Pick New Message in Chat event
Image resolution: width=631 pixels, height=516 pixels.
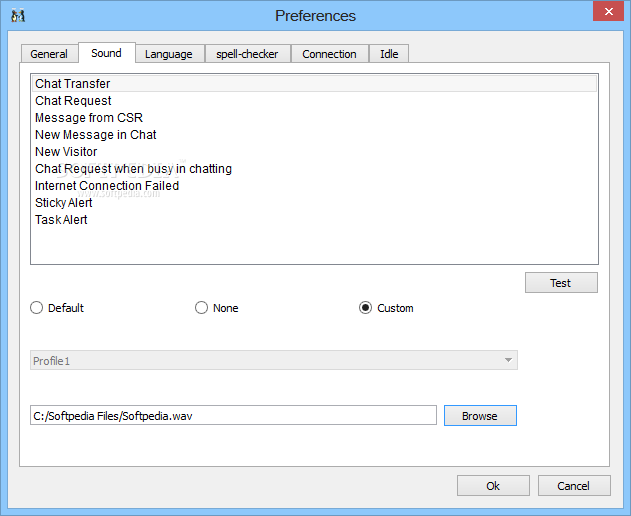pos(314,134)
